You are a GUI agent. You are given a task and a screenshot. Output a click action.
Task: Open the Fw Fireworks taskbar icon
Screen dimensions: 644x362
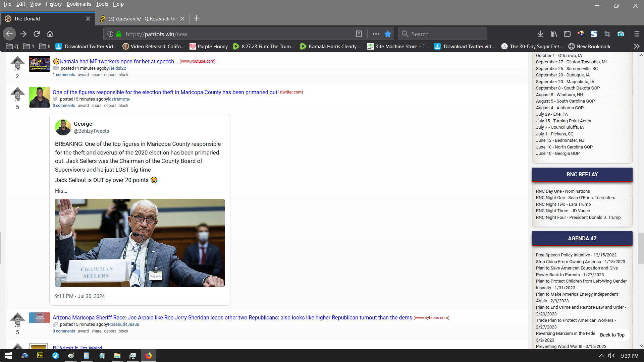click(40, 356)
